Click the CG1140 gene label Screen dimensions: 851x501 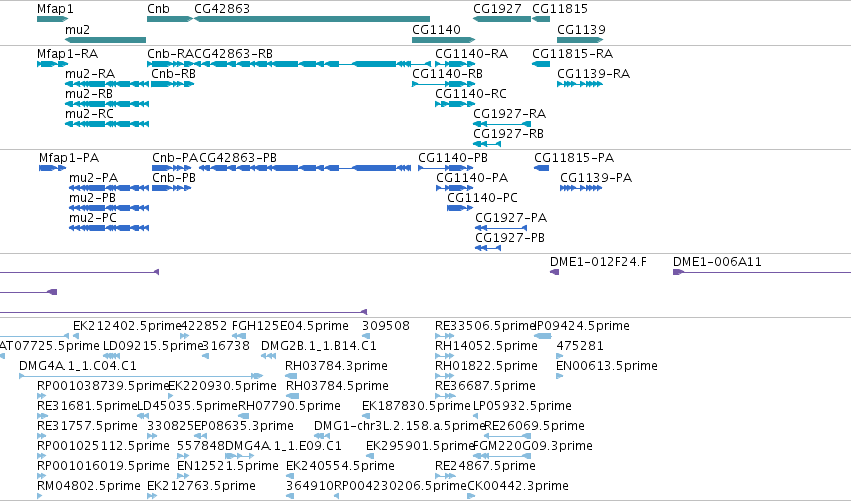(x=436, y=29)
